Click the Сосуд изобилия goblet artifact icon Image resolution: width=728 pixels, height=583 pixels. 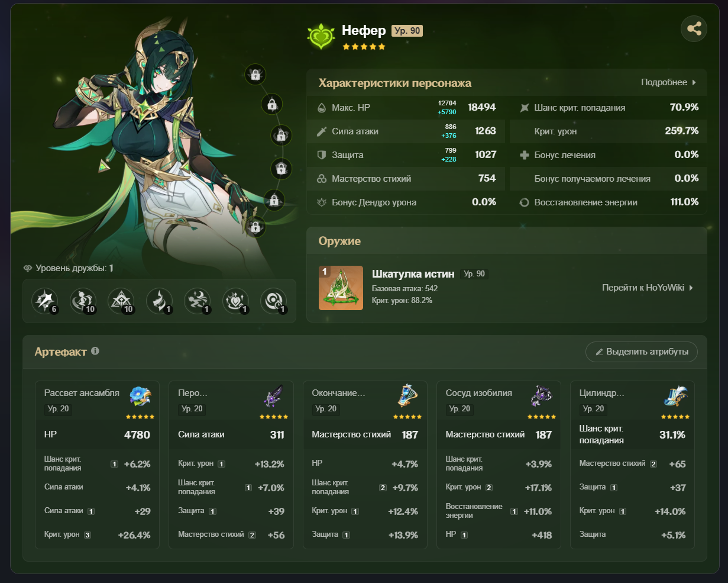tap(541, 397)
